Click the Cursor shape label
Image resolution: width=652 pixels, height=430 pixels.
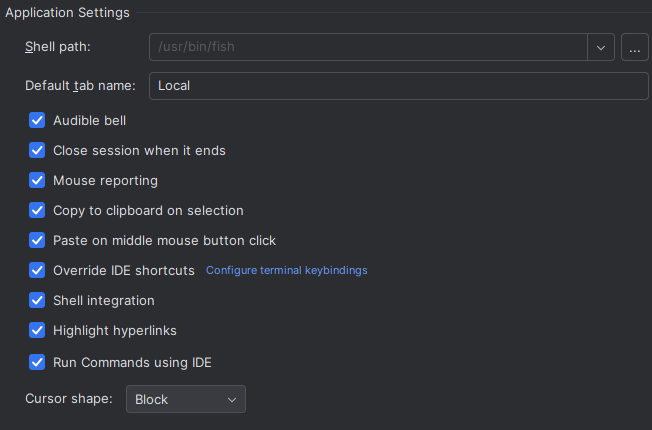69,399
